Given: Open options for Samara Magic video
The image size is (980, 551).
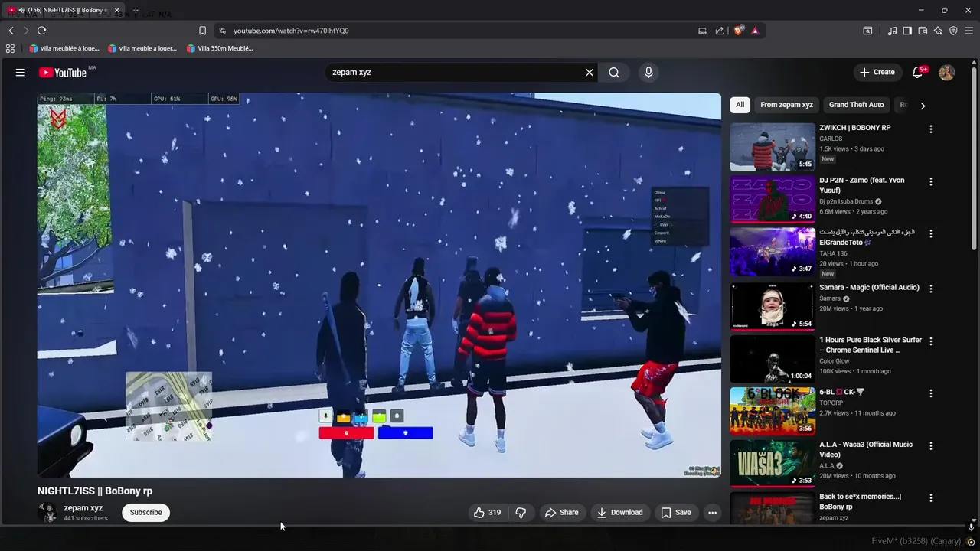Looking at the screenshot, I should tap(931, 289).
